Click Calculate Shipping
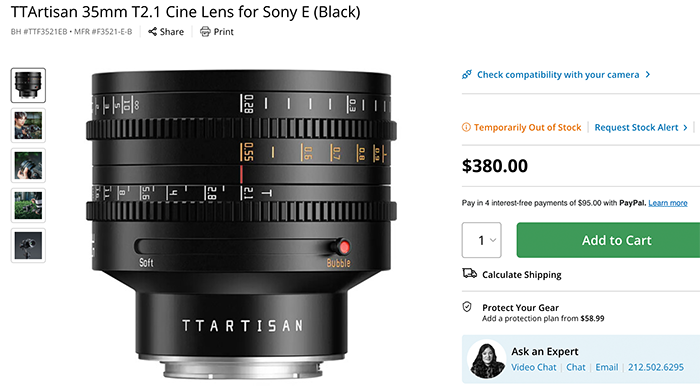 pos(521,274)
